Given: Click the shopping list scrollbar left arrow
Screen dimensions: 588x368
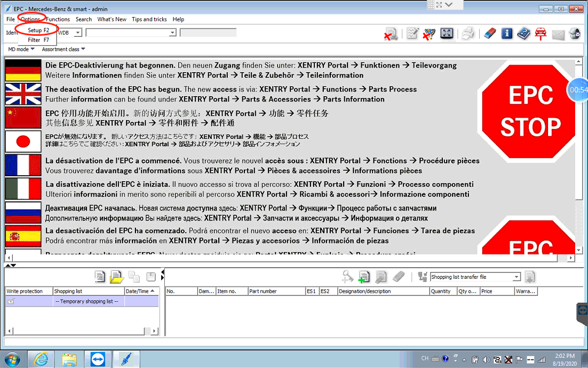Looking at the screenshot, I should click(9, 331).
